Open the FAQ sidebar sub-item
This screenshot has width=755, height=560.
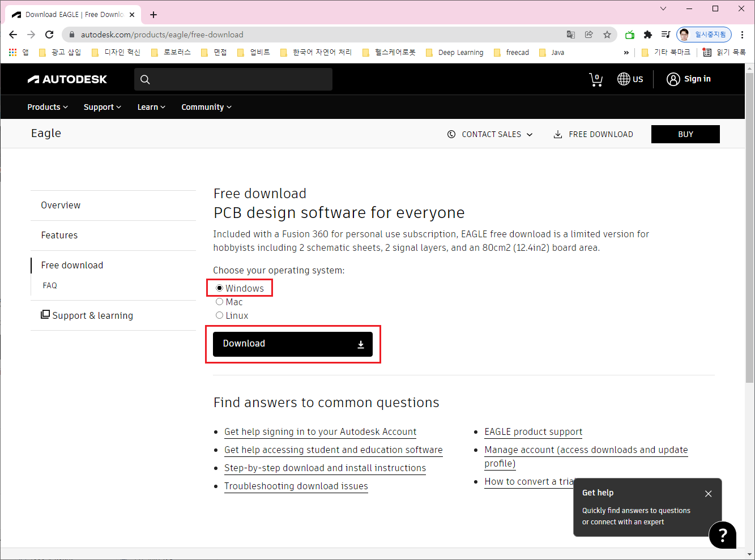50,285
